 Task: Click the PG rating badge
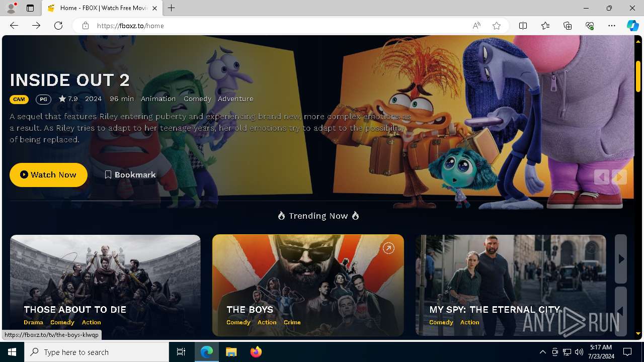(43, 99)
